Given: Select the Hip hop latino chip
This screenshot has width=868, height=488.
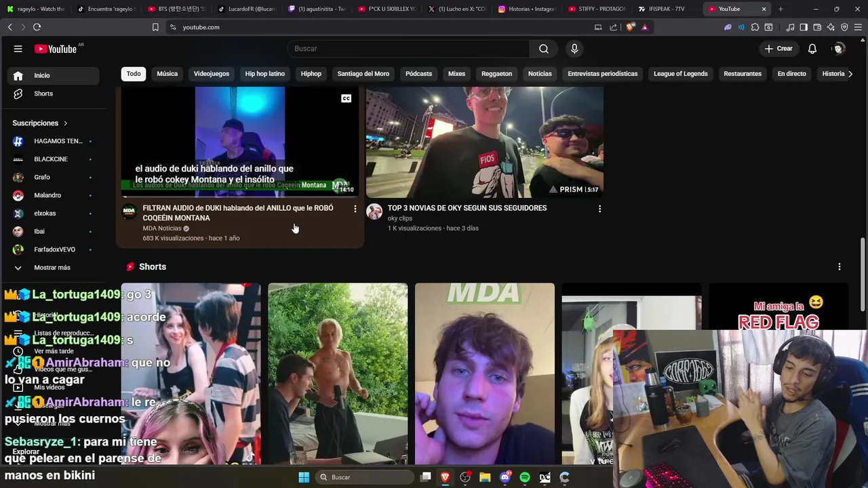Looking at the screenshot, I should 265,74.
